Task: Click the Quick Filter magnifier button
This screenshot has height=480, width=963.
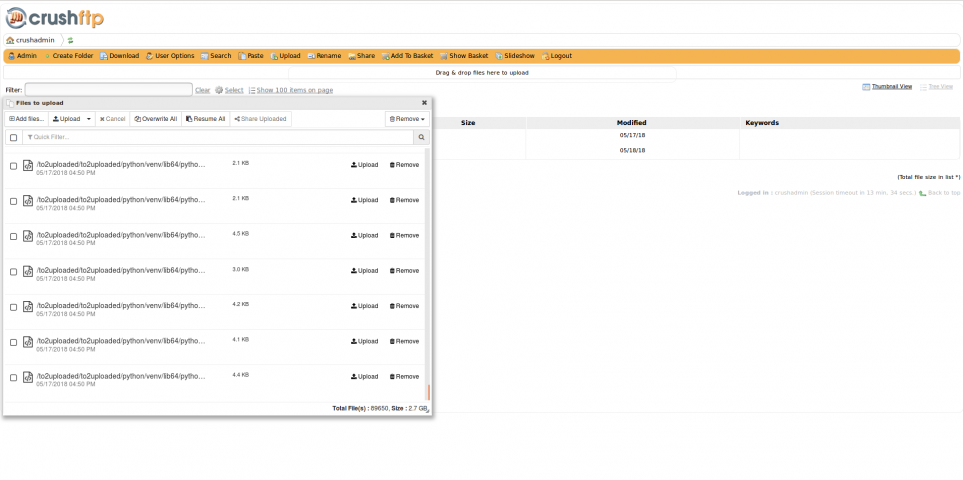Action: click(x=421, y=137)
